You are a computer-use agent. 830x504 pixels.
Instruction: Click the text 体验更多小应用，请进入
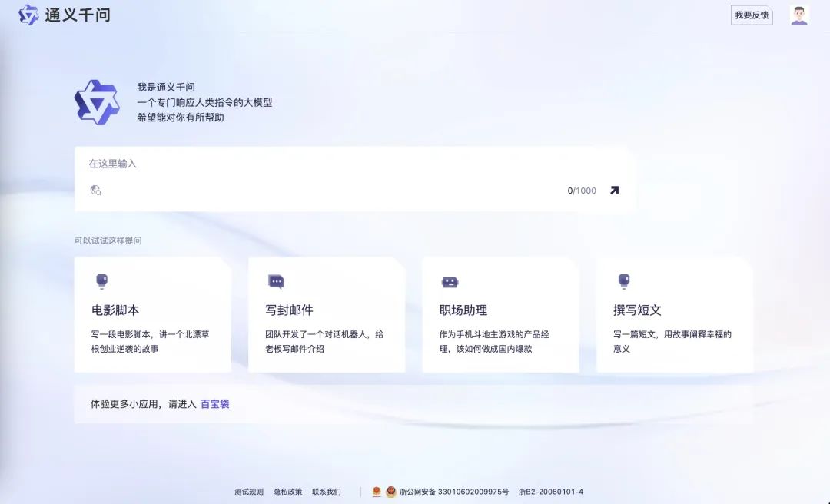click(144, 404)
